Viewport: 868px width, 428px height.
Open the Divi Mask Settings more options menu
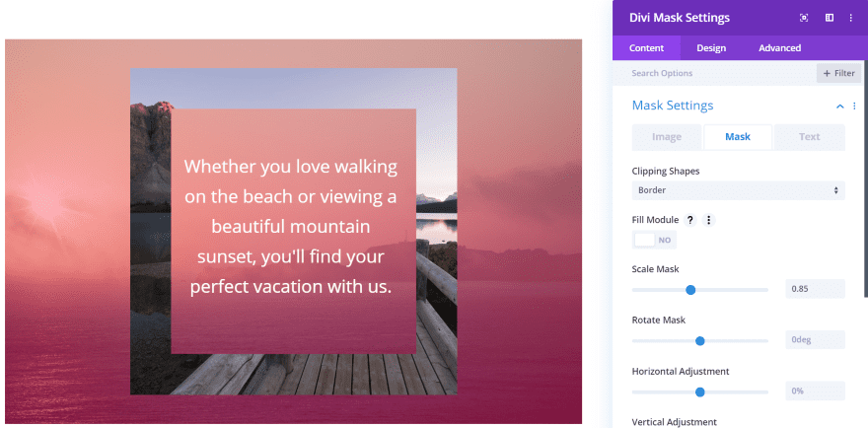click(x=851, y=18)
